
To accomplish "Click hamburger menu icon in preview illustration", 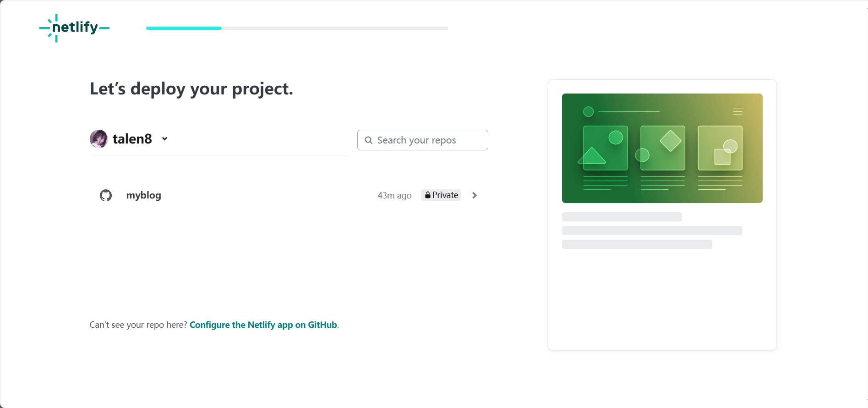I will 737,111.
